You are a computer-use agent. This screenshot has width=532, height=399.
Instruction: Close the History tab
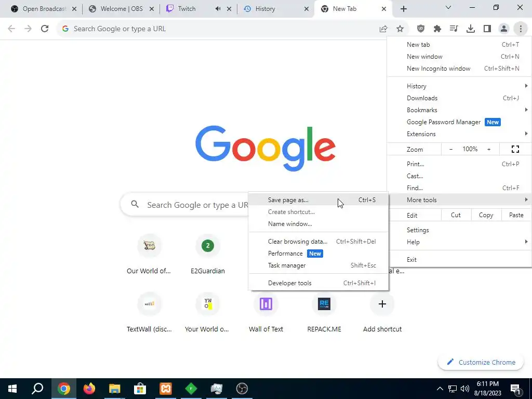click(x=307, y=9)
